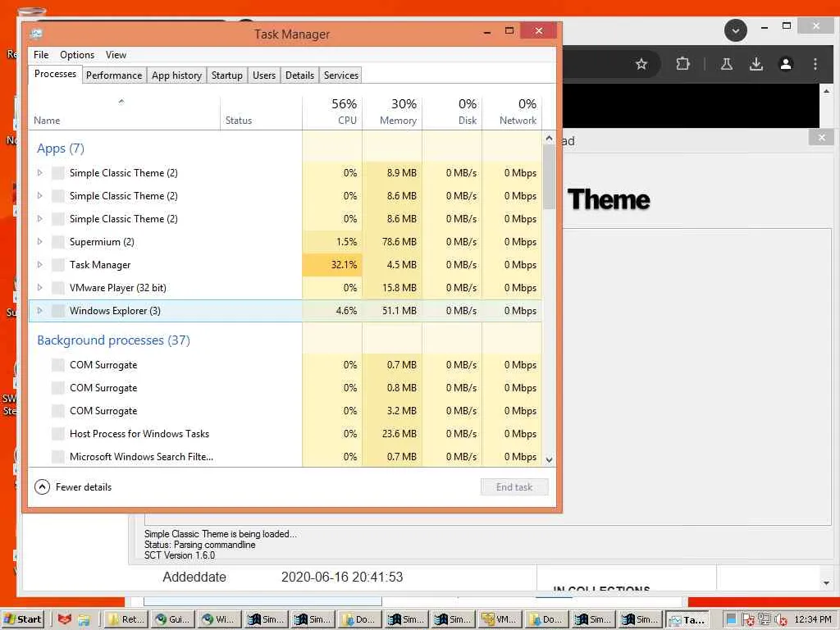Click icon of COM Surrogate using 0.8 MB

[58, 388]
